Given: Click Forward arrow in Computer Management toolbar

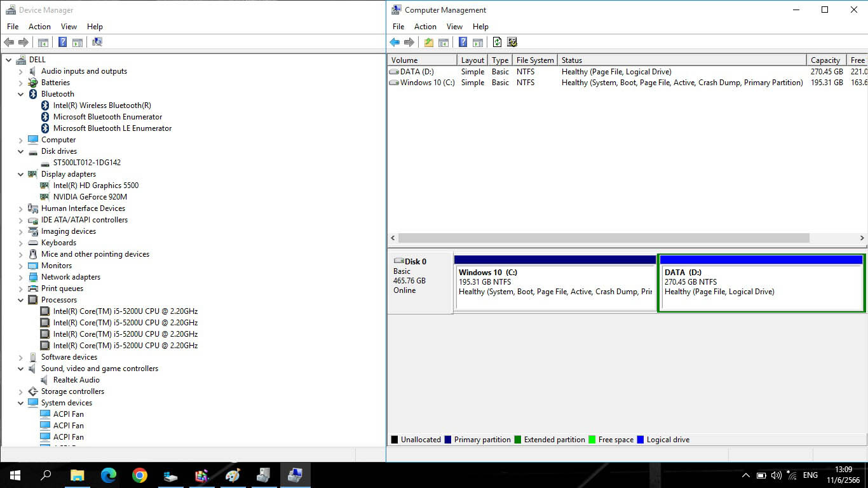Looking at the screenshot, I should point(409,43).
